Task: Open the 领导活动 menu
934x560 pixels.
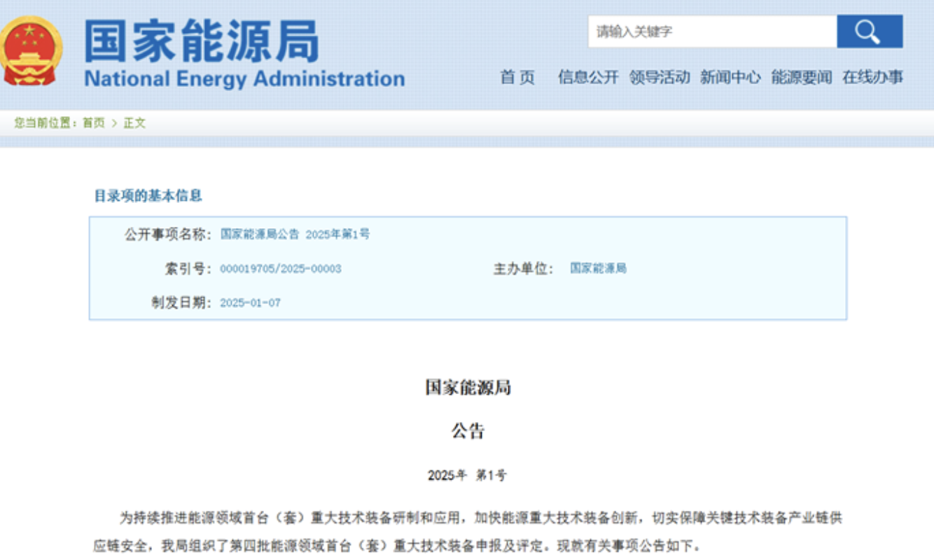Action: 660,77
